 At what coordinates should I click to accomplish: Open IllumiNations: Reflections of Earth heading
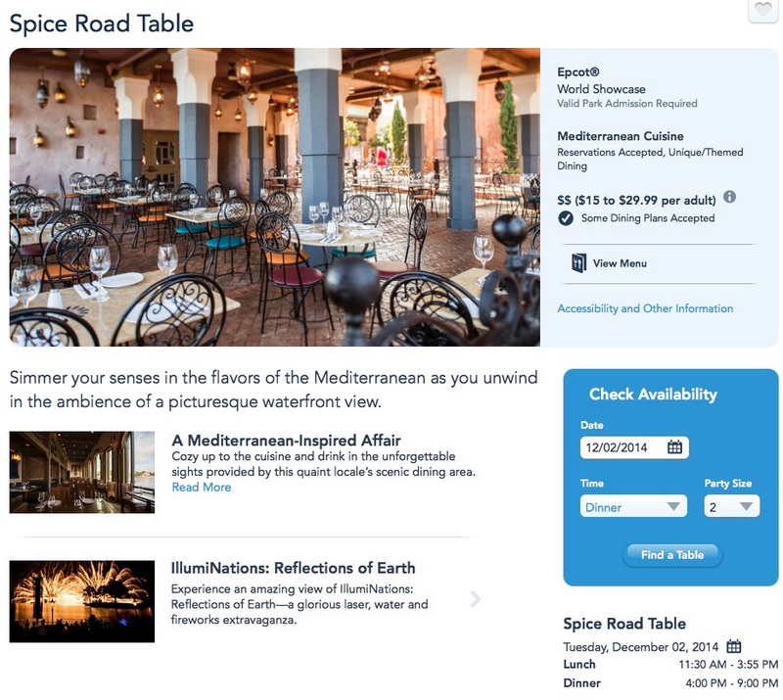coord(293,568)
